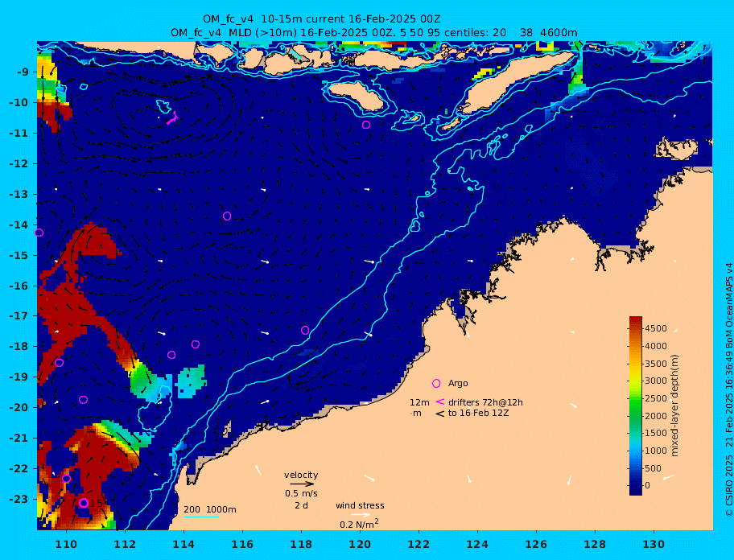This screenshot has width=734, height=560.
Task: Click the Argo float circle at the western edge near 14.3S
Action: coord(39,233)
